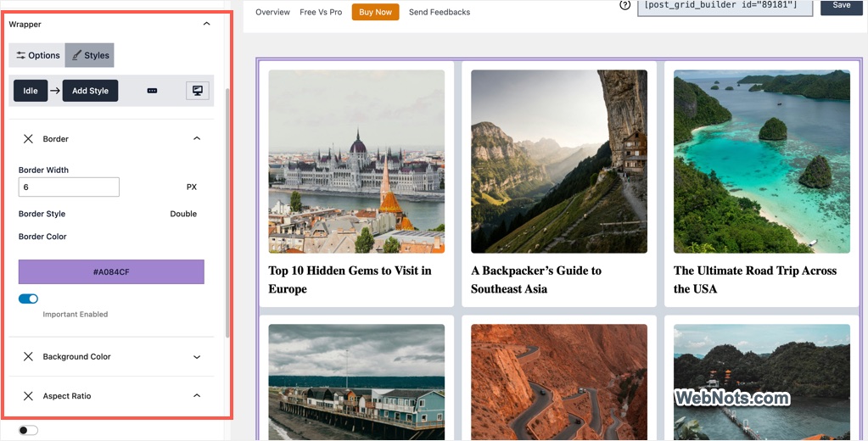
Task: Open the Budapest parliament post image
Action: [356, 162]
